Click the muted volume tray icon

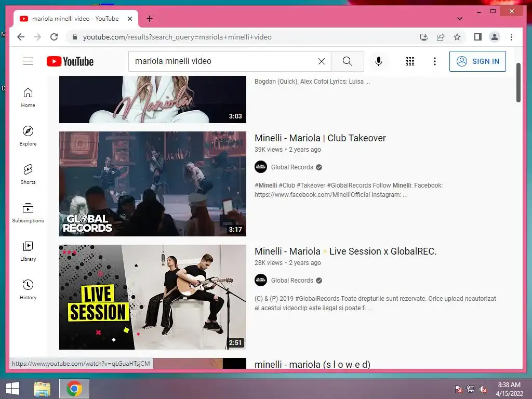[483, 389]
